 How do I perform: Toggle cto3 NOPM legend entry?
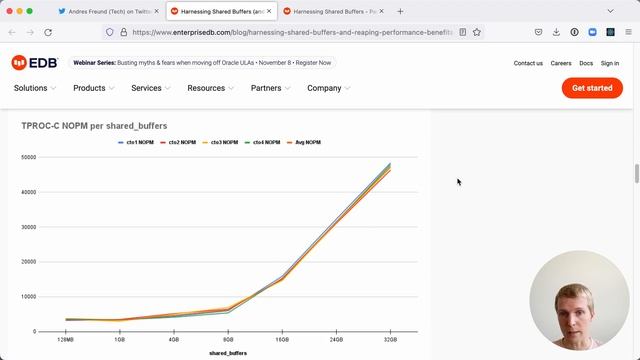[220, 142]
